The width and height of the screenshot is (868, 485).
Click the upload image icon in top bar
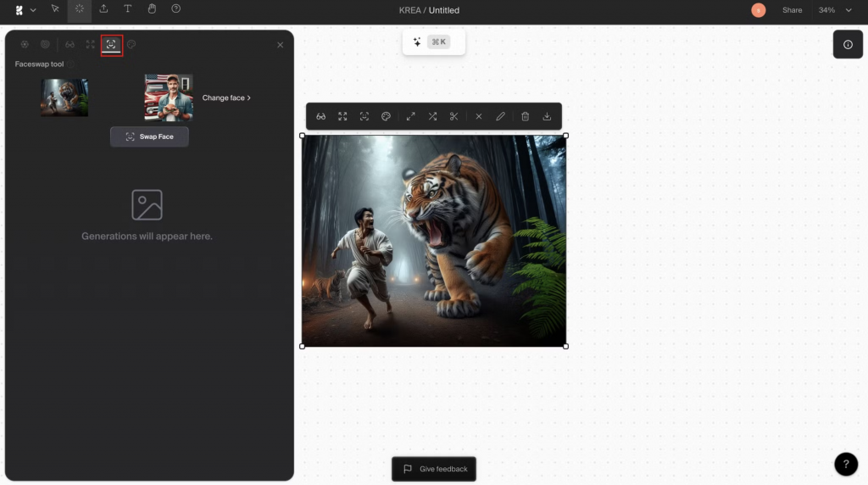(x=103, y=8)
